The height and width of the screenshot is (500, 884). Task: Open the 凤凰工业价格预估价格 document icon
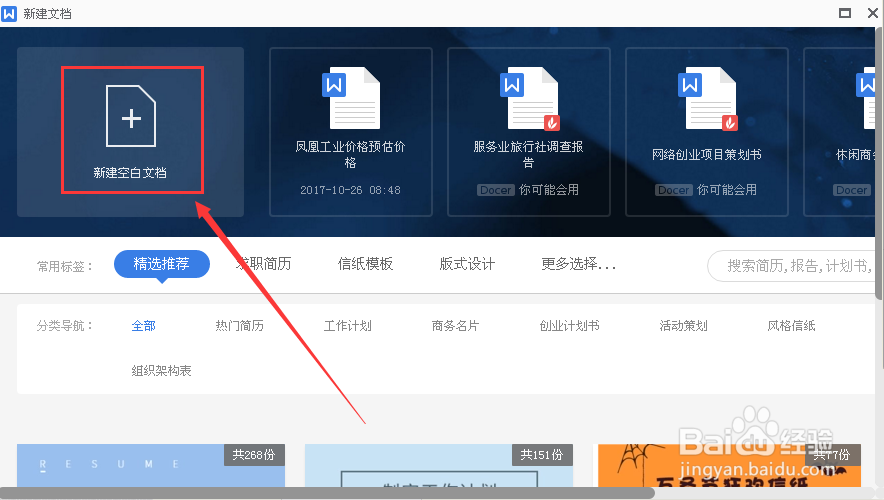(351, 98)
